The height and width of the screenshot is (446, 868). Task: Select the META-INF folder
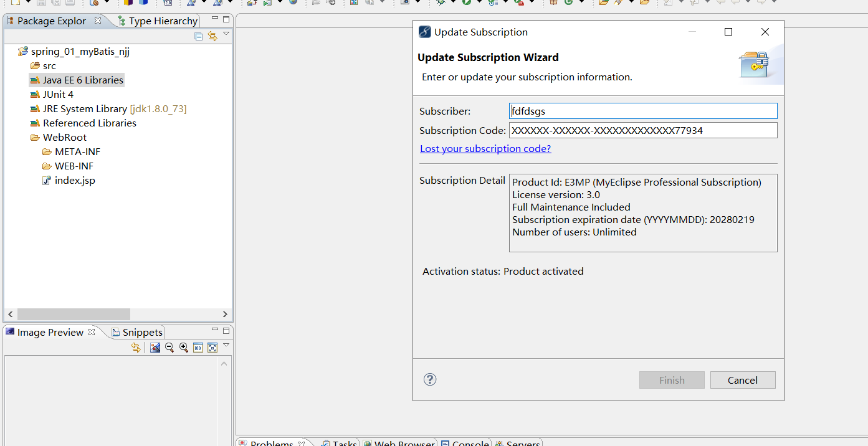[x=77, y=151]
